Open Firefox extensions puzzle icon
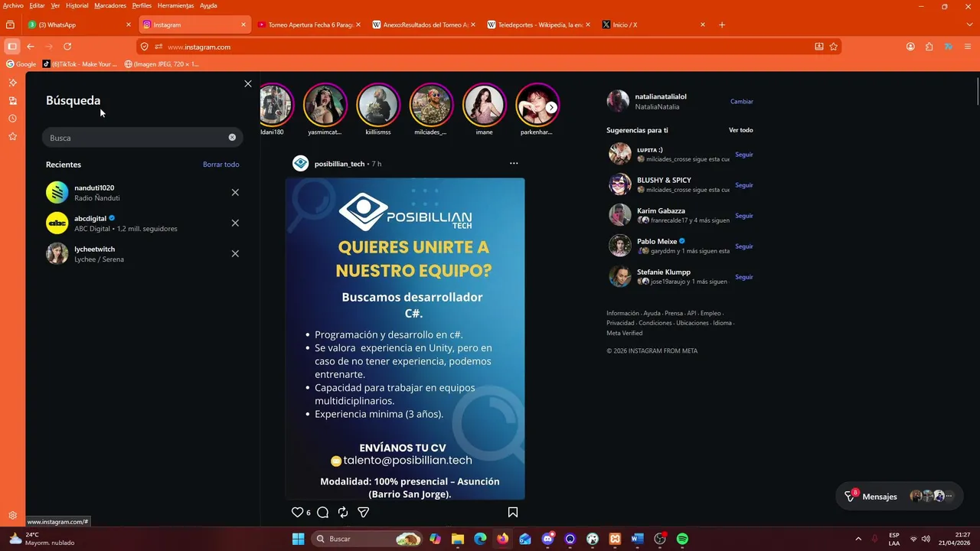The width and height of the screenshot is (980, 551). tap(929, 47)
